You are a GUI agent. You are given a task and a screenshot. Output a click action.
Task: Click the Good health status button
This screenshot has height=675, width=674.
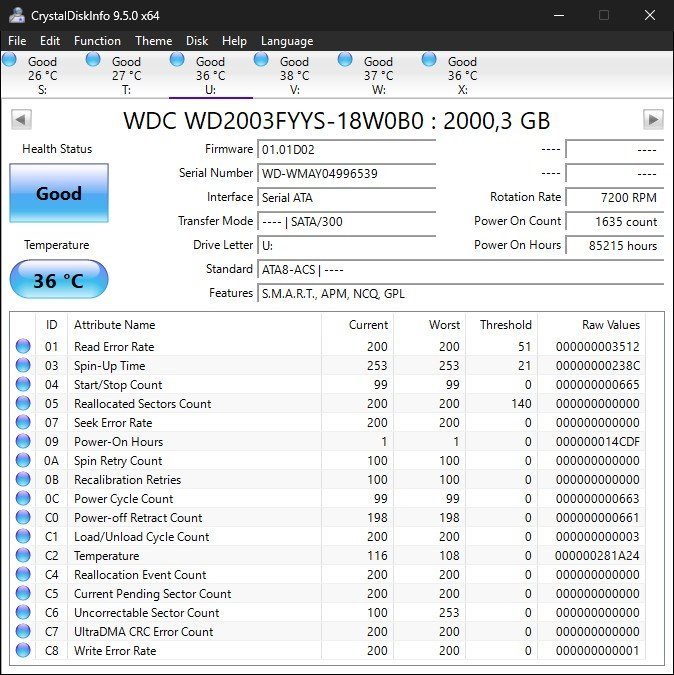click(58, 193)
